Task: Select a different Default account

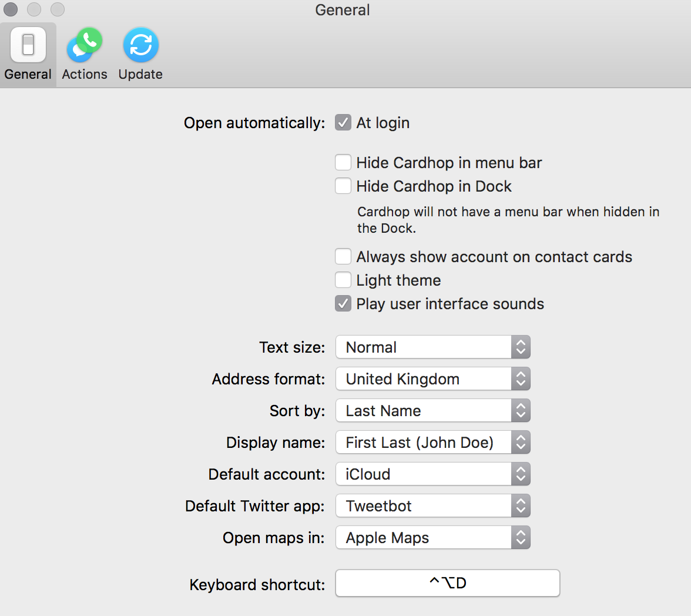Action: click(432, 474)
